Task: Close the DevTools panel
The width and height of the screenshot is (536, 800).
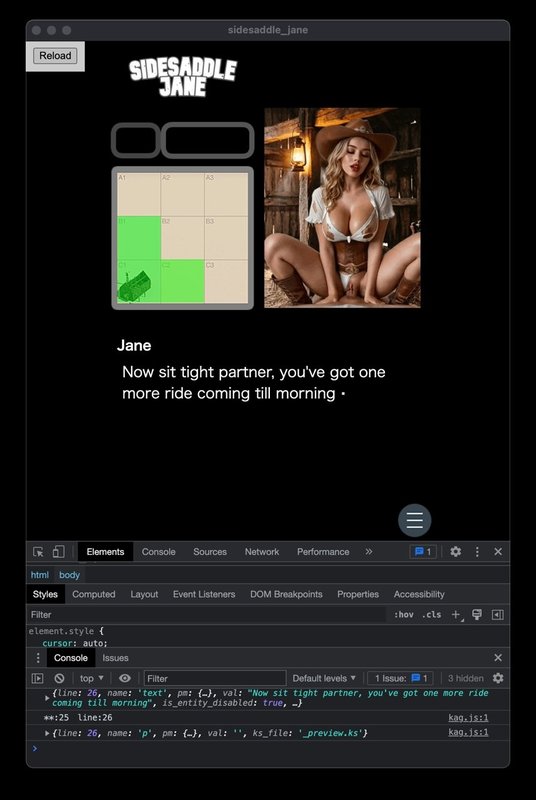Action: point(498,552)
